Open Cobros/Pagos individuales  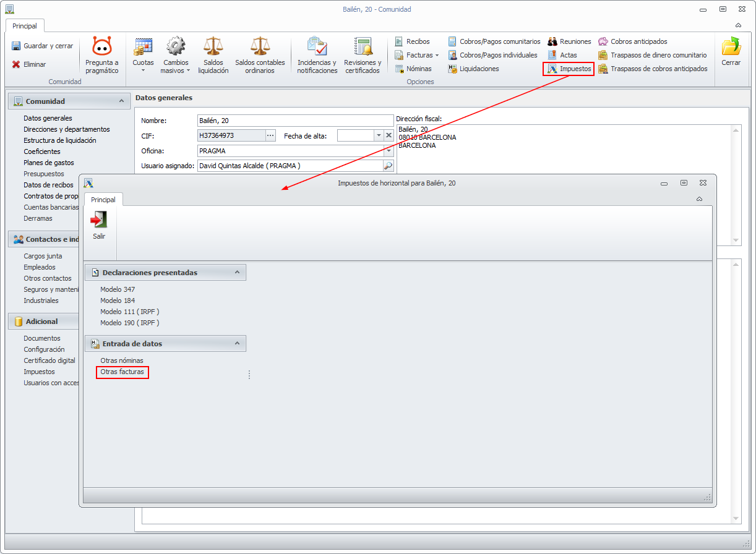[x=492, y=55]
